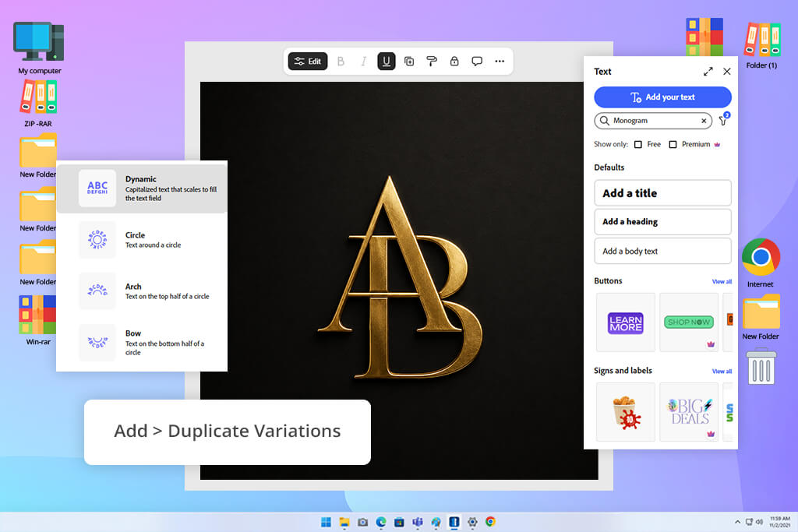Open the three-dot more options menu
798x532 pixels.
tap(500, 62)
